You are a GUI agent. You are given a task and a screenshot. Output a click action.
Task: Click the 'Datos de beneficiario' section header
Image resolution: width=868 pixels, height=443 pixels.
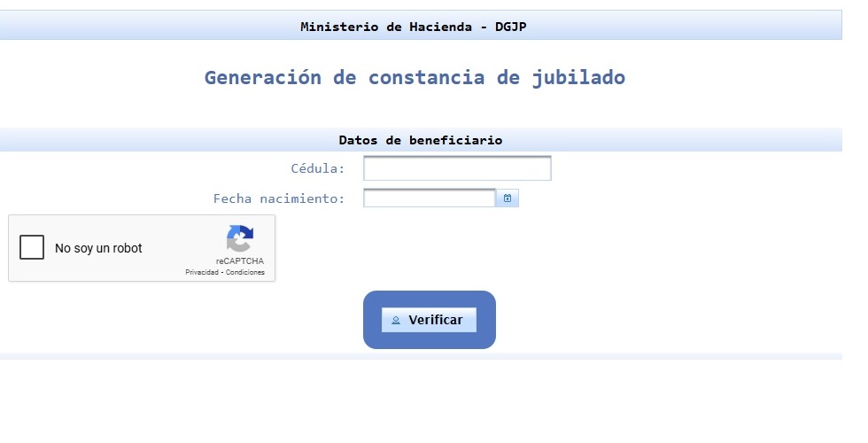[421, 140]
